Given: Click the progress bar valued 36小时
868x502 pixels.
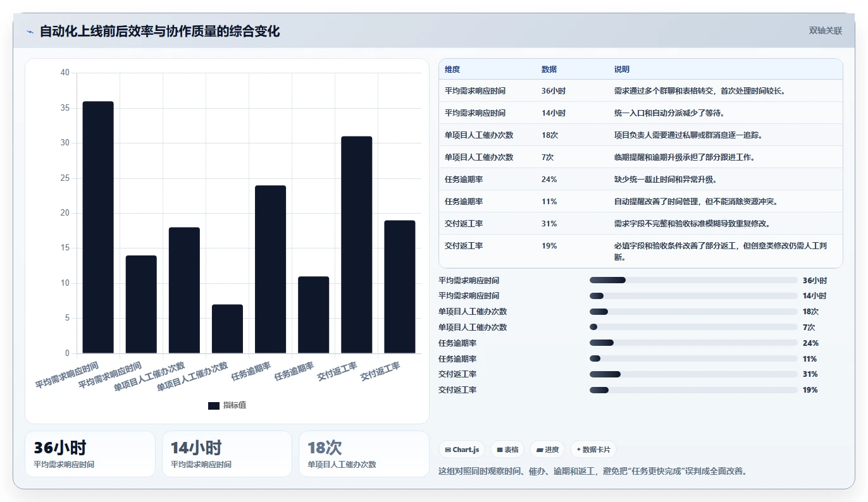Looking at the screenshot, I should [693, 280].
